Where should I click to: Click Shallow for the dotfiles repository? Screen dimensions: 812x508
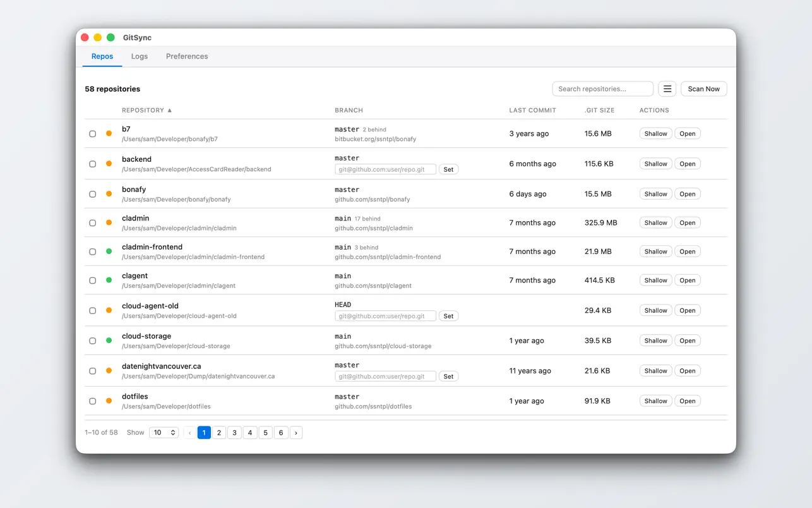656,401
